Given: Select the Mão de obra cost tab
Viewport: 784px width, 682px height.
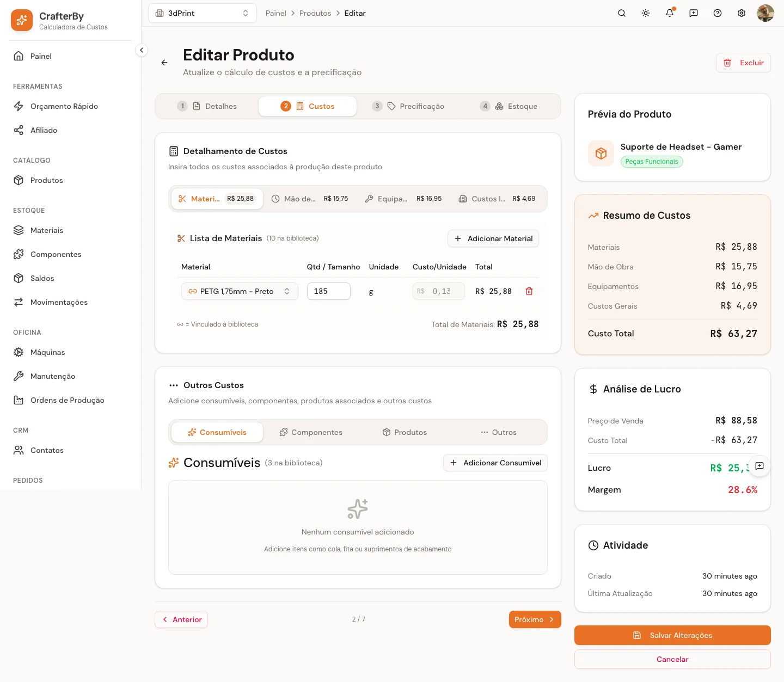Looking at the screenshot, I should click(310, 199).
